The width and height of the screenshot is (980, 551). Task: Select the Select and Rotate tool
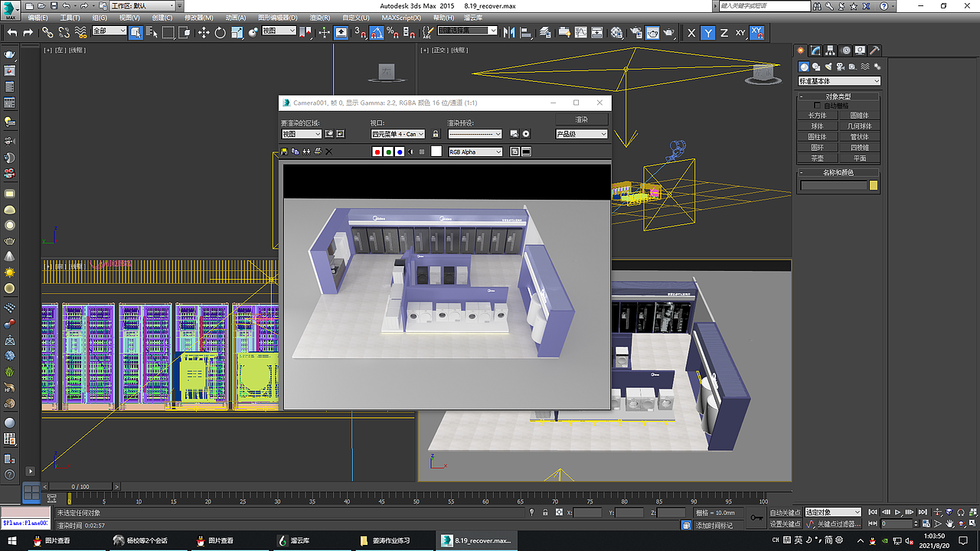pyautogui.click(x=220, y=32)
